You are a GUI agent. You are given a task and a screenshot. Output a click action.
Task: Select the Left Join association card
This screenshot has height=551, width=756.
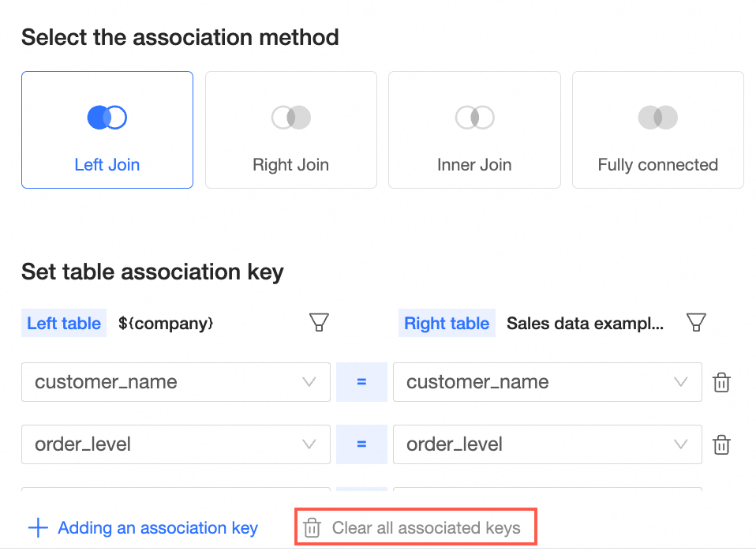[107, 130]
